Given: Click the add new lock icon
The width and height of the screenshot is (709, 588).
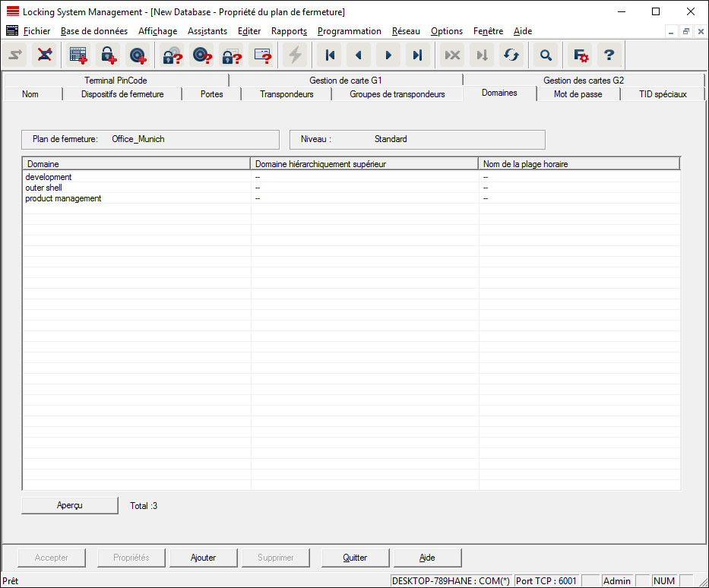Looking at the screenshot, I should coord(108,55).
